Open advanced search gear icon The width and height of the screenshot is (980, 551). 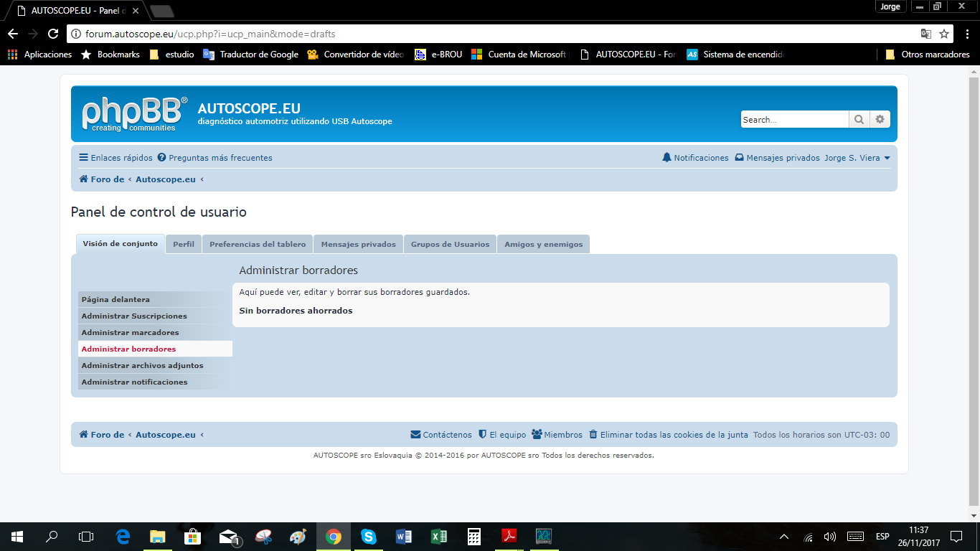coord(880,120)
